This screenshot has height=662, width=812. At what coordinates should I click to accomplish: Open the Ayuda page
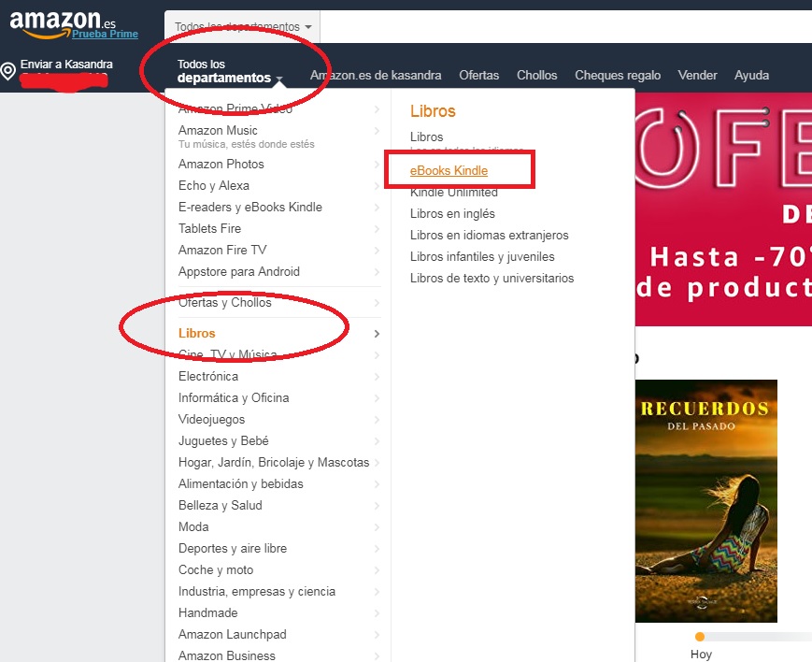(751, 74)
